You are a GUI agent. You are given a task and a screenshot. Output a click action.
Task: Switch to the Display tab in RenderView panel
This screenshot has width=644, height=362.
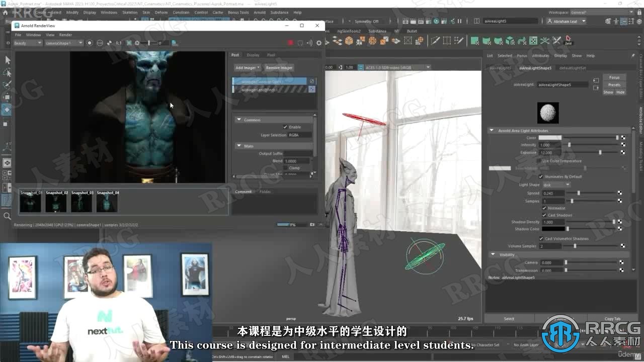[253, 55]
